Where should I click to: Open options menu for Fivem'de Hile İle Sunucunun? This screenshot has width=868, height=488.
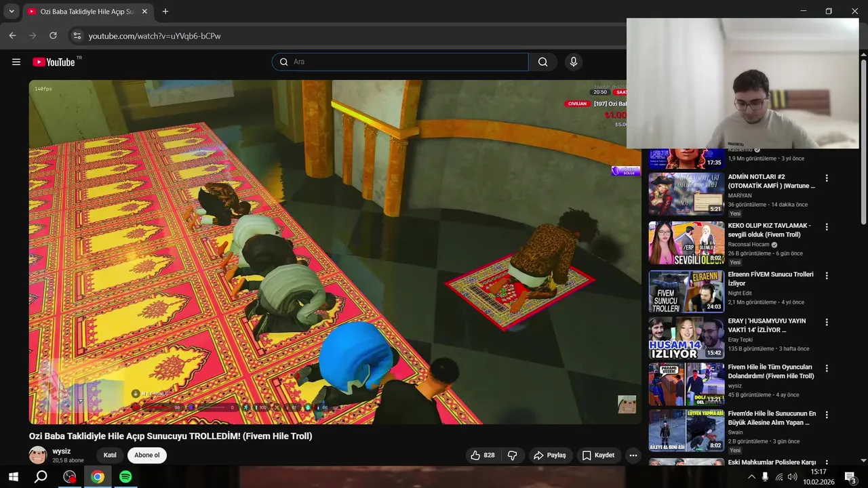click(826, 415)
